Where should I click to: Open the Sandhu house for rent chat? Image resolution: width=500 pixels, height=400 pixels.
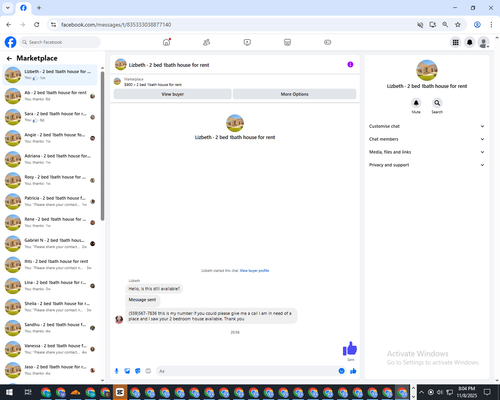tap(50, 328)
